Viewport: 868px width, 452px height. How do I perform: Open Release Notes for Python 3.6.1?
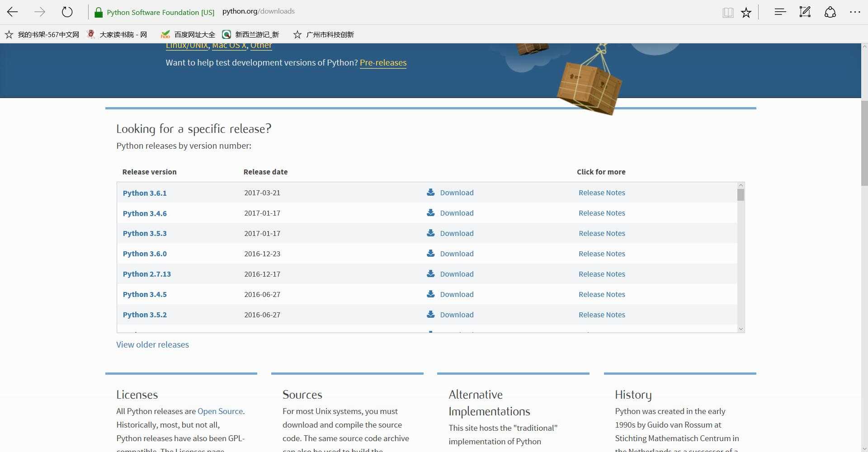click(x=602, y=193)
